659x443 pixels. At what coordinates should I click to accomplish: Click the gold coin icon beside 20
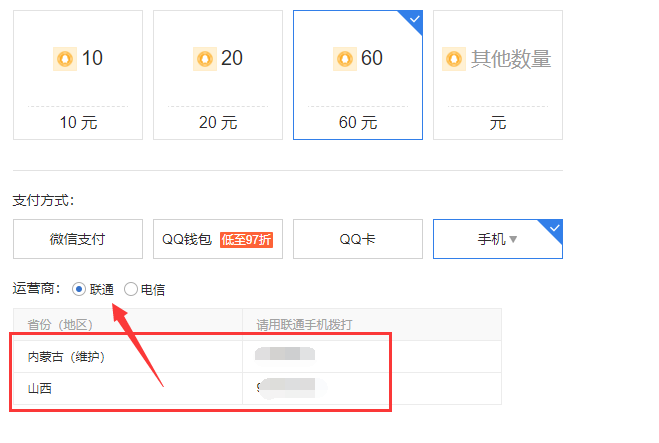coord(205,59)
